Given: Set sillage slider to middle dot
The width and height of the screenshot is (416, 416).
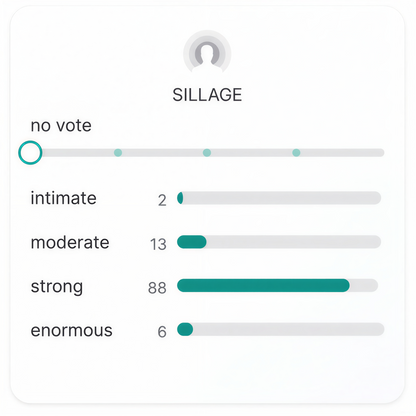Looking at the screenshot, I should click(x=207, y=153).
